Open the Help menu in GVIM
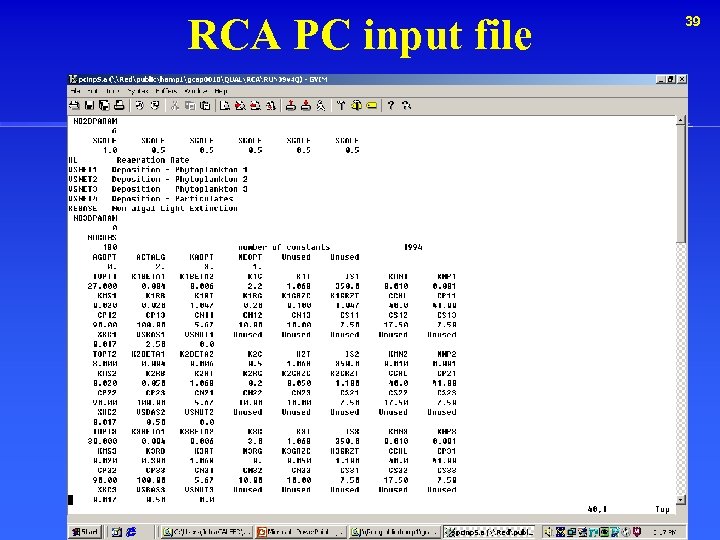Image resolution: width=720 pixels, height=540 pixels. (221, 91)
